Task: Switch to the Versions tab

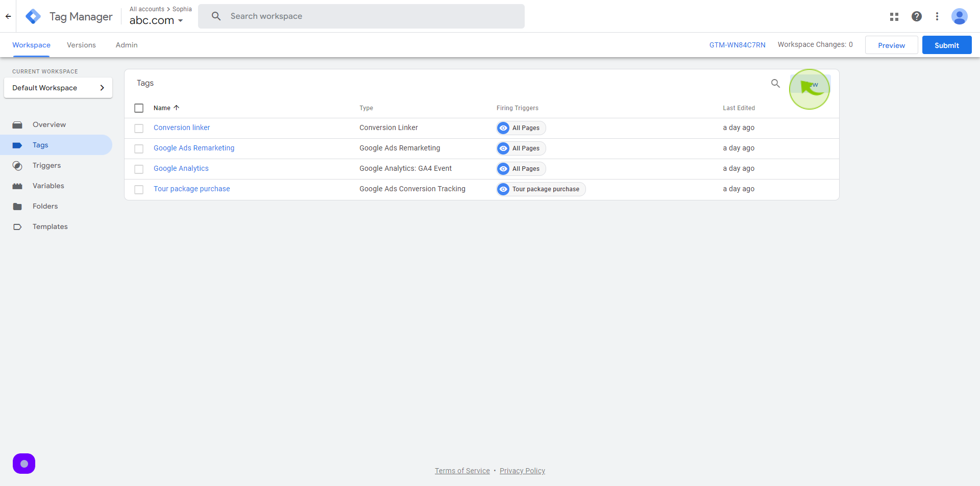Action: click(x=81, y=45)
